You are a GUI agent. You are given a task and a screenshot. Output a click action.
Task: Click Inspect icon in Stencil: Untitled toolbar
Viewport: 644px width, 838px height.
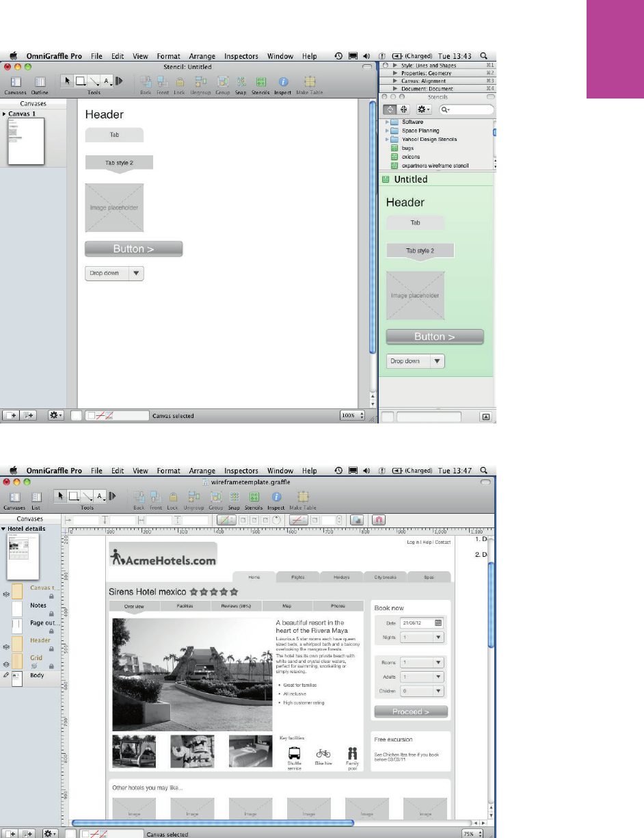tap(283, 81)
